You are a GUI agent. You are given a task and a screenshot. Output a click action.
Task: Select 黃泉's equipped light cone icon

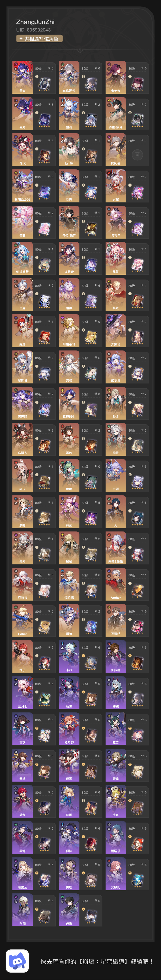click(45, 84)
